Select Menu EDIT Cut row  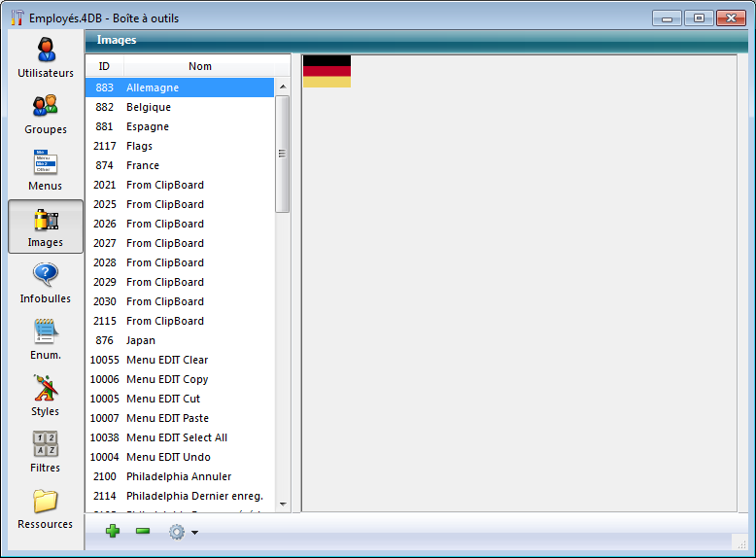(x=180, y=399)
